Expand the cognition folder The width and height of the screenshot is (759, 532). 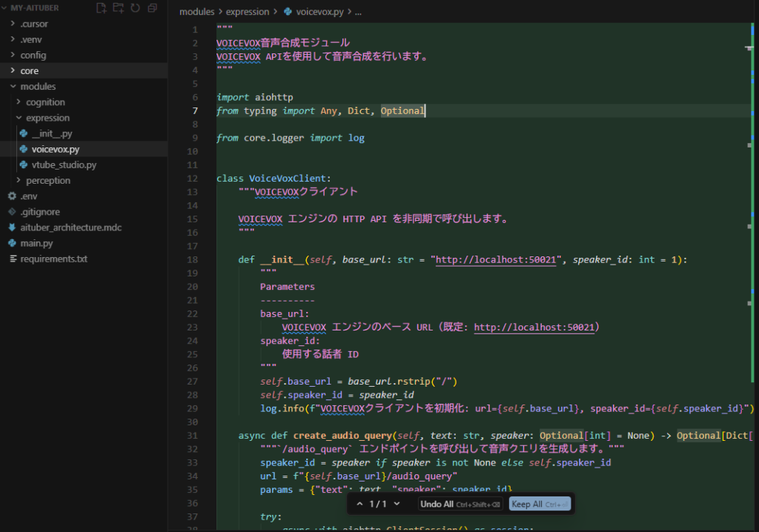pyautogui.click(x=45, y=102)
